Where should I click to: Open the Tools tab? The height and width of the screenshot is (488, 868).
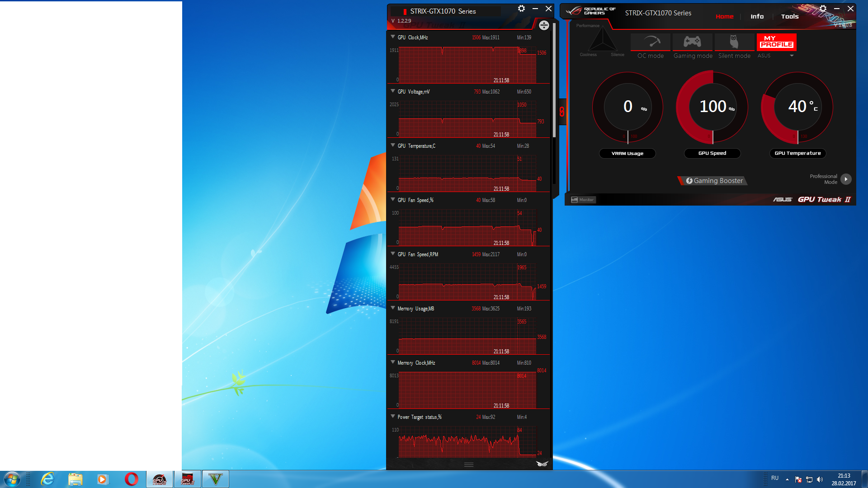(789, 17)
